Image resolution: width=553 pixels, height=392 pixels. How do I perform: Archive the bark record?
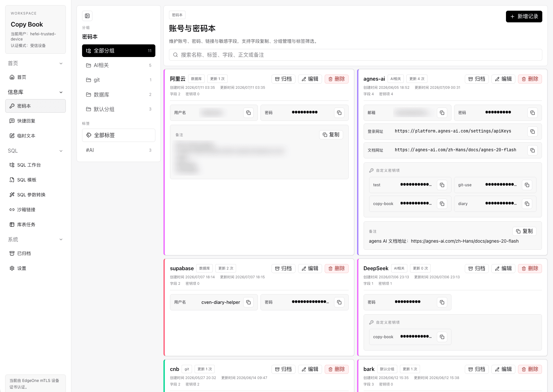477,369
